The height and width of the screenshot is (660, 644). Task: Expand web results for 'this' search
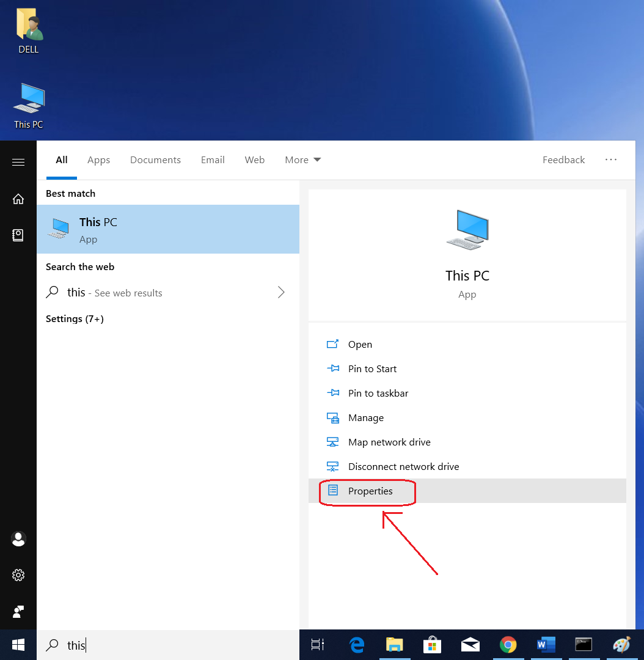280,292
